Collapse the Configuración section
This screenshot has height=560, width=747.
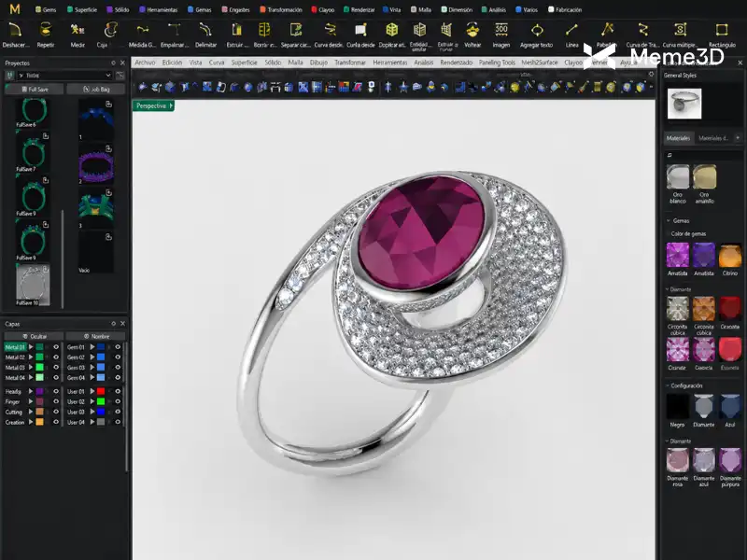pyautogui.click(x=667, y=385)
